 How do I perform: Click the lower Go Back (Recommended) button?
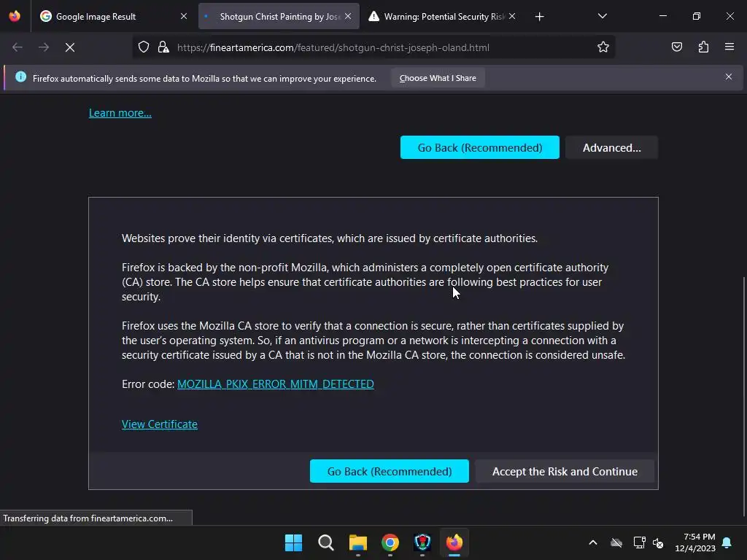click(x=390, y=471)
